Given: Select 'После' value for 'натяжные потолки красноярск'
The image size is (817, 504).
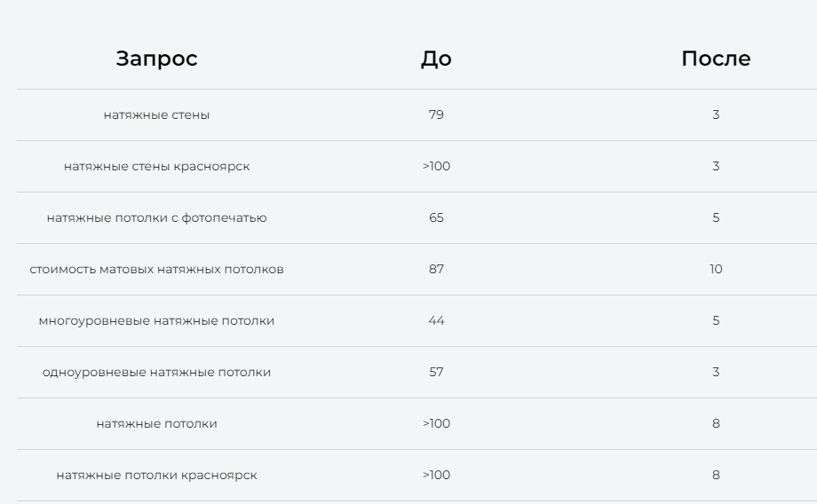Looking at the screenshot, I should click(x=716, y=475).
